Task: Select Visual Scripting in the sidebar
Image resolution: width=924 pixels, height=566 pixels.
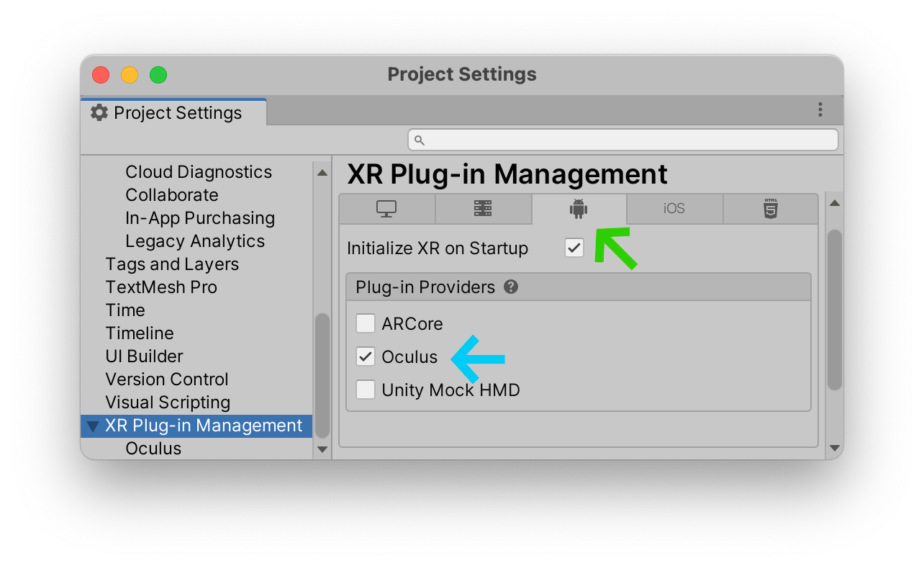Action: click(x=168, y=402)
